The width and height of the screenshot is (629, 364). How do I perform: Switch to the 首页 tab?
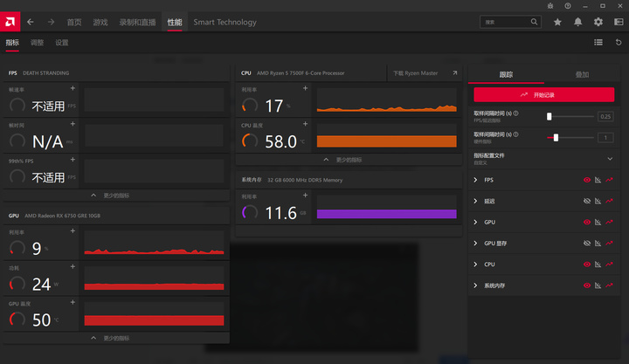click(x=73, y=22)
